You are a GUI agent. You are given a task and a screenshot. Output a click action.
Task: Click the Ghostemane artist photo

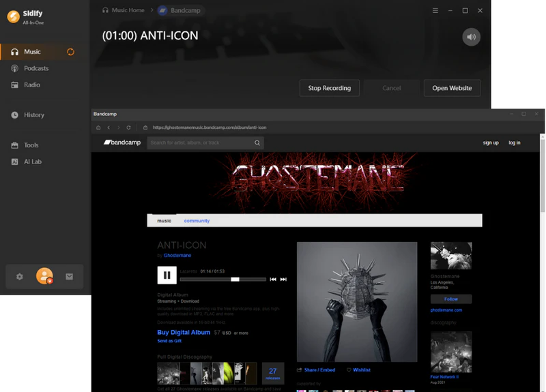pos(451,256)
